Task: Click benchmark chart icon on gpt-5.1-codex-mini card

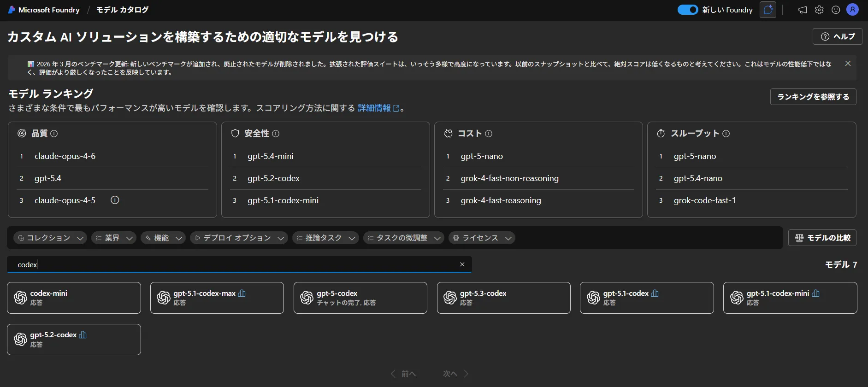Action: (x=816, y=293)
